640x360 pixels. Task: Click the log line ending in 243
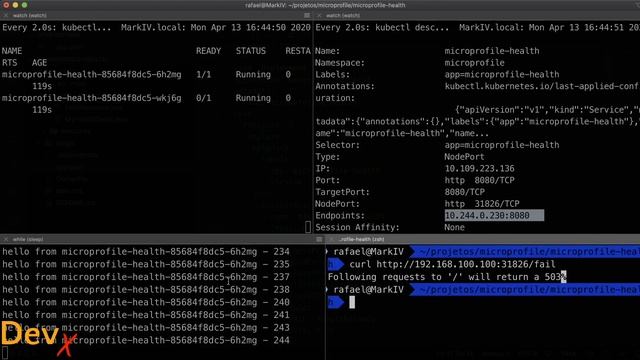(x=146, y=328)
